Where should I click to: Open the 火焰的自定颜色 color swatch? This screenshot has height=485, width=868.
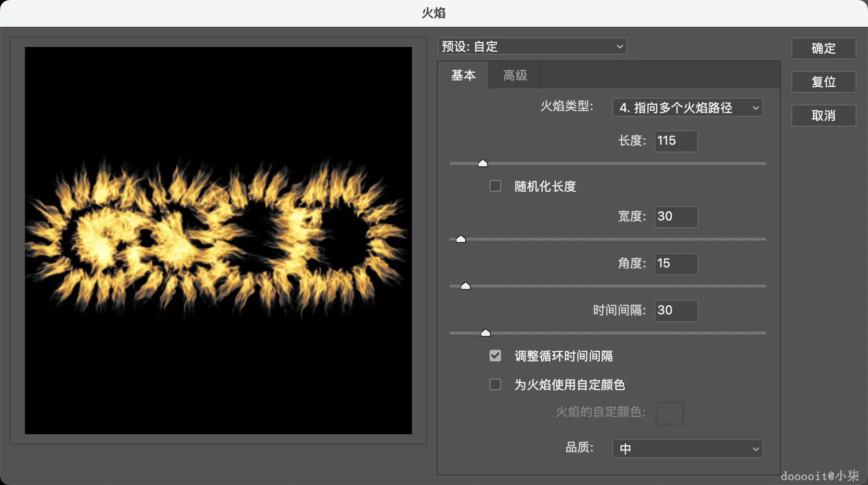tap(669, 413)
